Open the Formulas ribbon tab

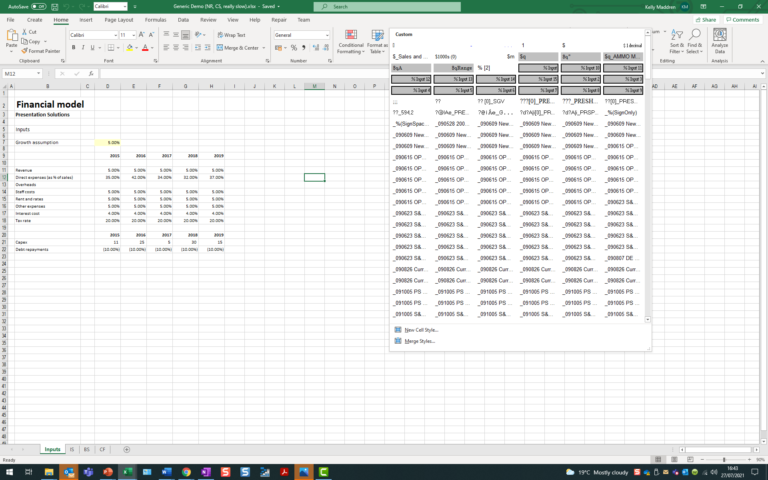pos(155,19)
